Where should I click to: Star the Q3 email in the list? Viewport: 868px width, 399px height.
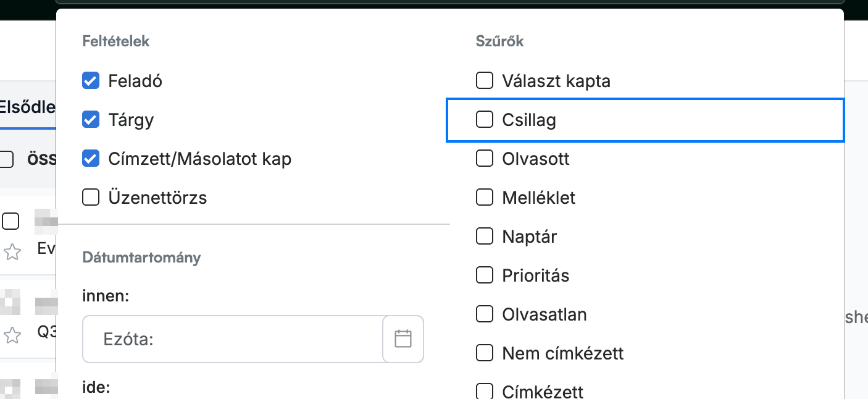[12, 335]
